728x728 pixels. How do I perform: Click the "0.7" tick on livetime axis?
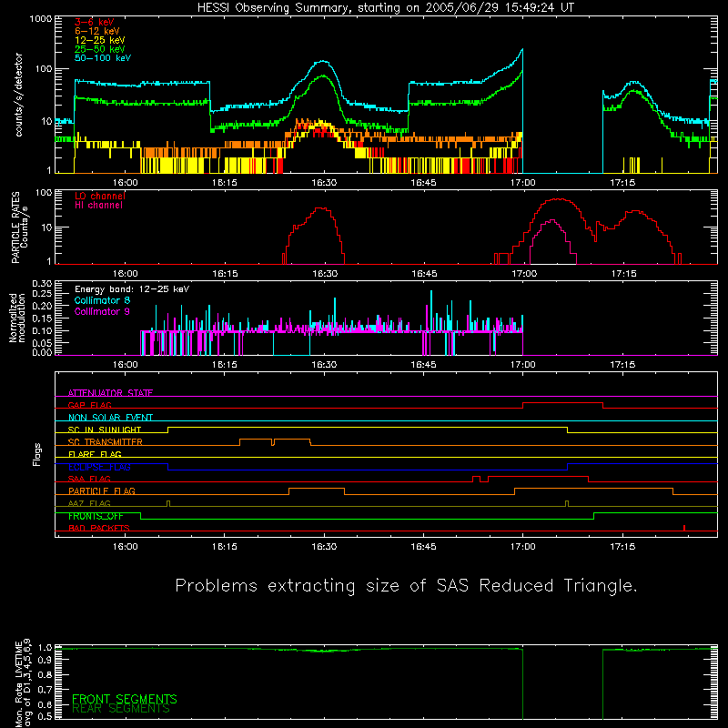(x=45, y=690)
